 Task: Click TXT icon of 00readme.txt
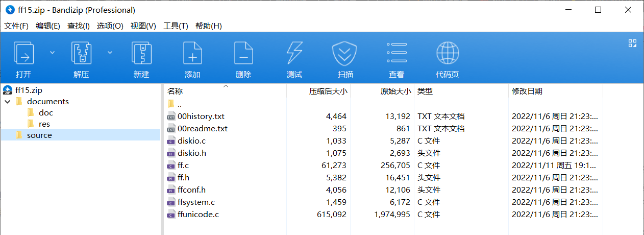(x=171, y=129)
